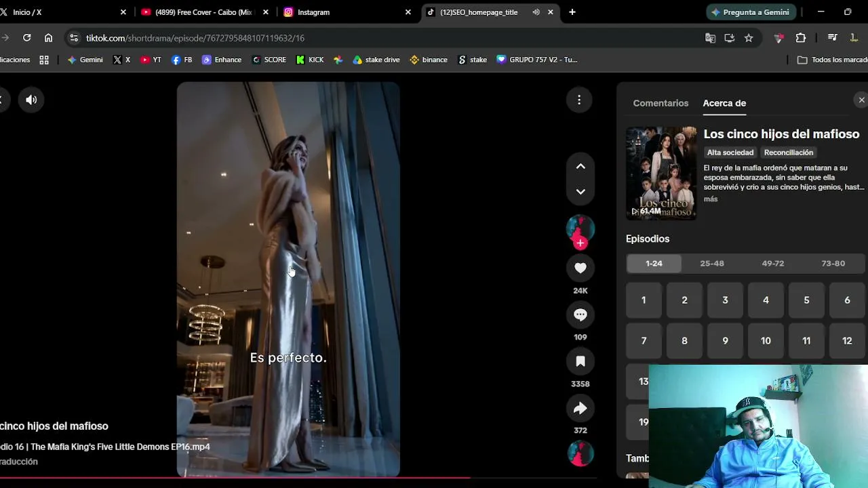Image resolution: width=868 pixels, height=488 pixels.
Task: View site information for tiktok.com
Action: tap(74, 38)
